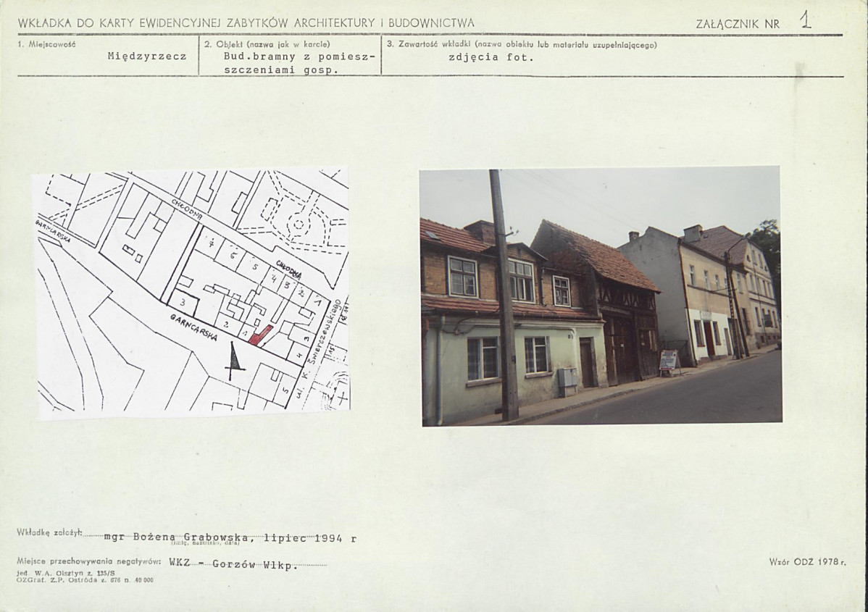The height and width of the screenshot is (612, 868).
Task: Click the author entry 'mgr Bożena Grabowska'
Action: coord(178,537)
